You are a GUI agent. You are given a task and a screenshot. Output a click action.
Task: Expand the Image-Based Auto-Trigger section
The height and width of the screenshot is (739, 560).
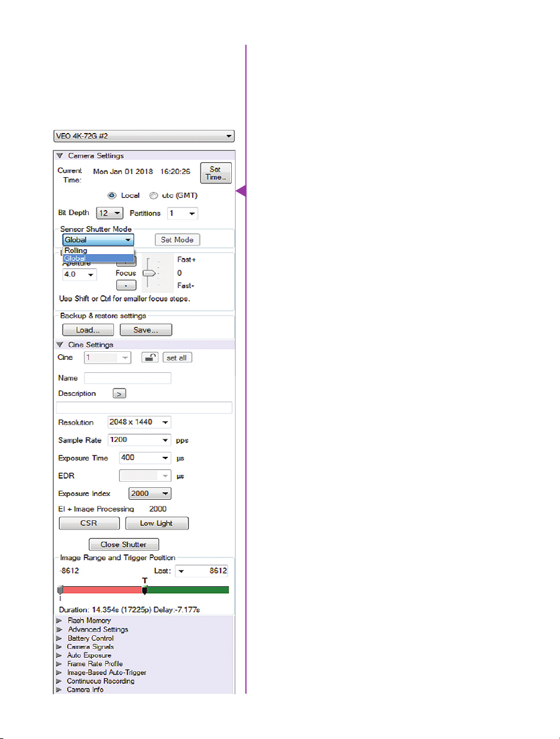[59, 672]
